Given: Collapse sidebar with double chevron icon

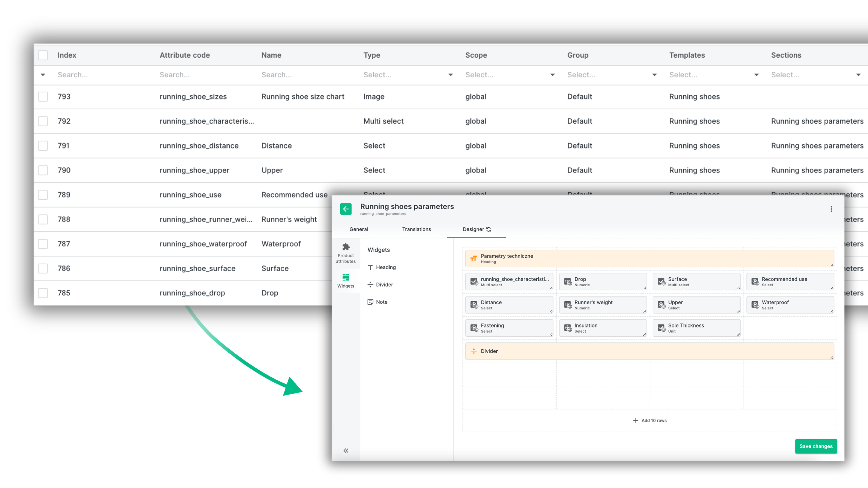Looking at the screenshot, I should point(346,451).
